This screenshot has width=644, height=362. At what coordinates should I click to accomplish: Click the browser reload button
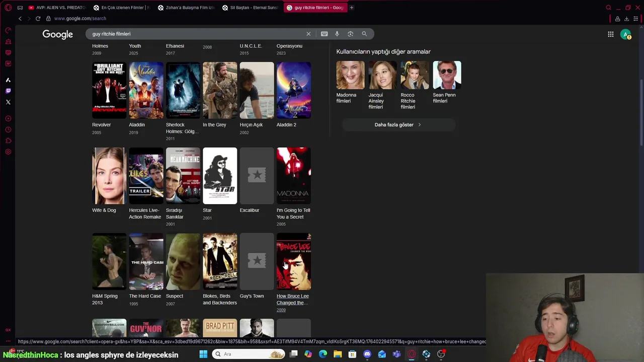click(38, 19)
